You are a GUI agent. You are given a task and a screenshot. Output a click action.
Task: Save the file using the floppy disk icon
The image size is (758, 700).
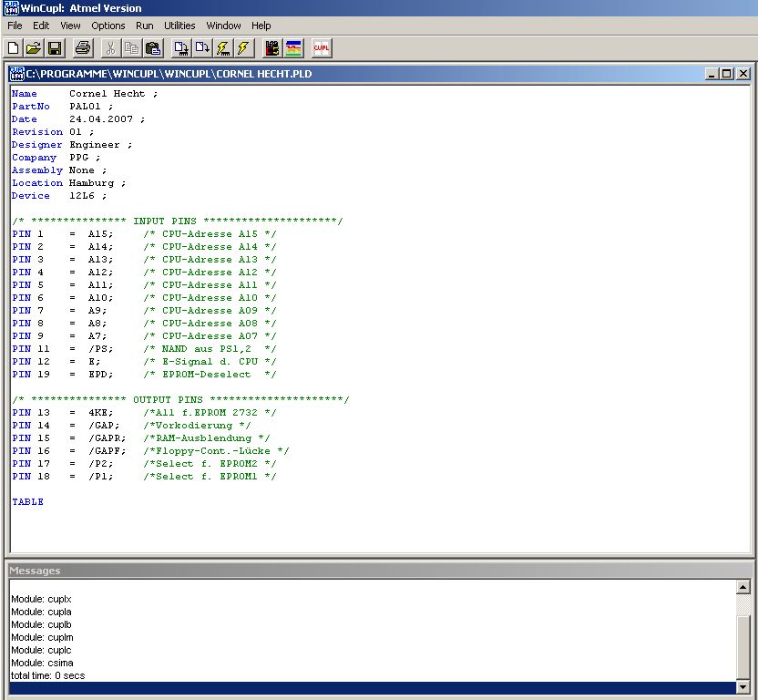(54, 47)
